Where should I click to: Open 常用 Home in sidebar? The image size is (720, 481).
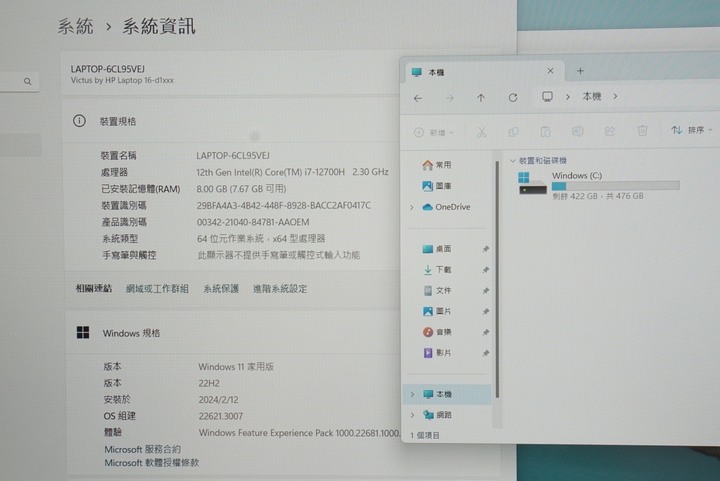(x=437, y=165)
